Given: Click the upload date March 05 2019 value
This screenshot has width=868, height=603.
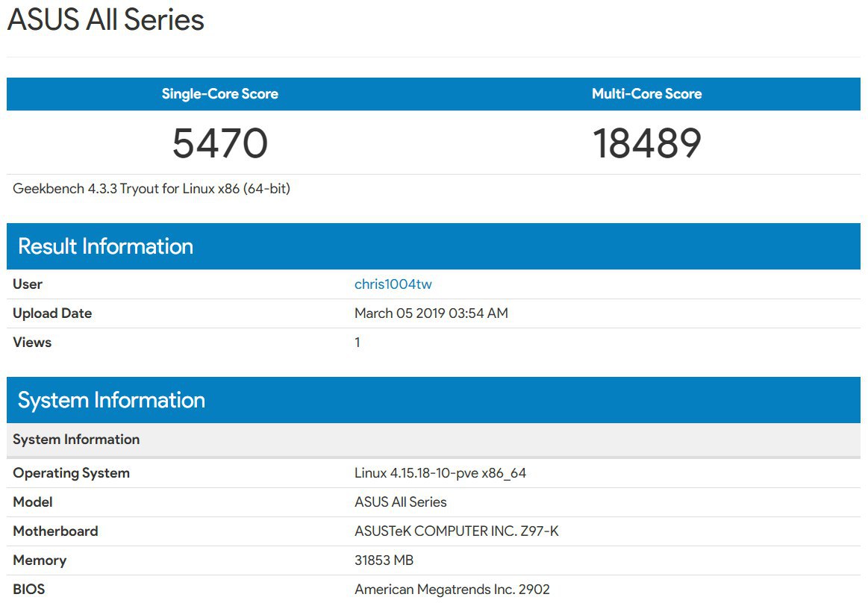Looking at the screenshot, I should (x=431, y=313).
